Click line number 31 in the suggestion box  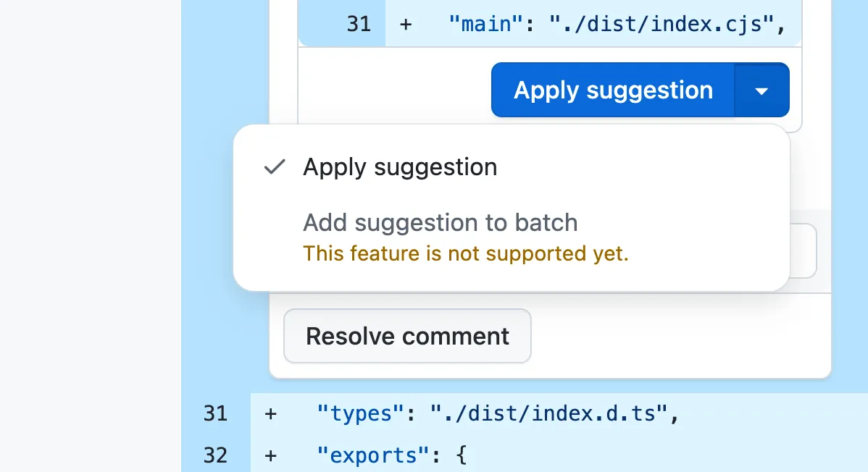click(359, 24)
